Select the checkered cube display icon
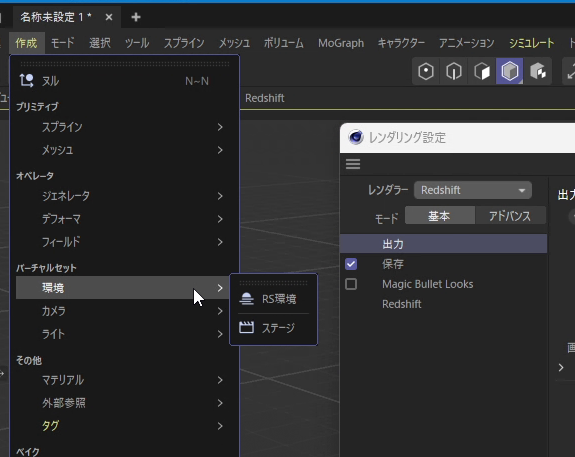 pos(538,71)
